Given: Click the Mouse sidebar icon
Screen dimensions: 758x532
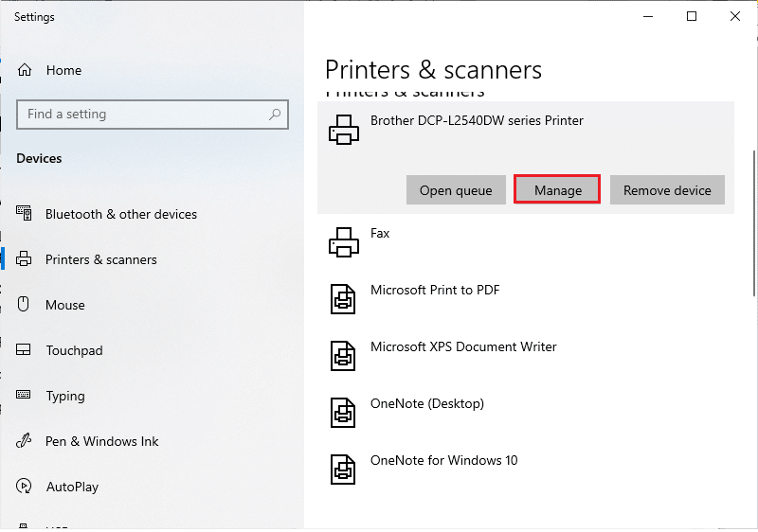Looking at the screenshot, I should (23, 304).
